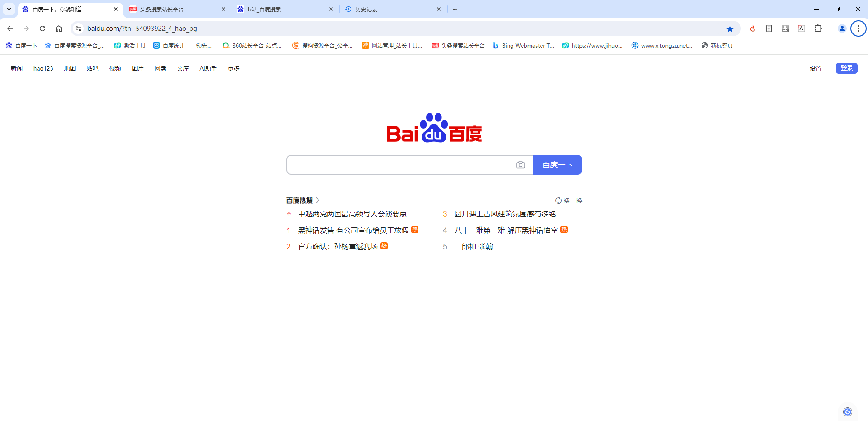The height and width of the screenshot is (421, 868).
Task: Click the round assistant icon at page corner
Action: 848,411
